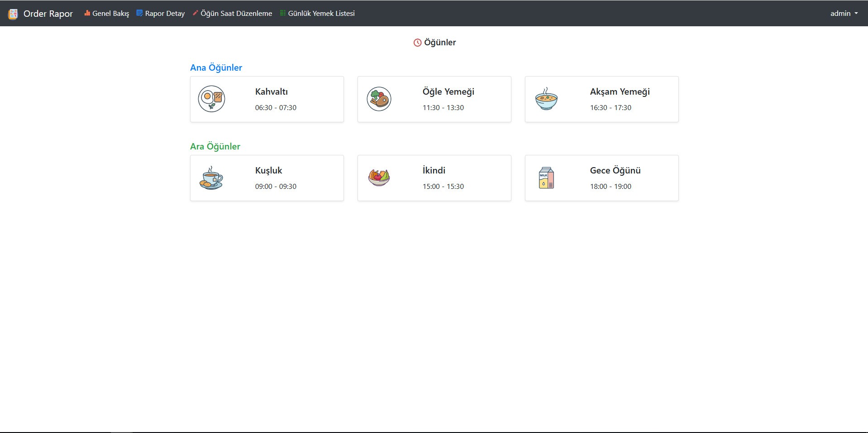Click the Kahvaltı egg plate icon

[211, 99]
